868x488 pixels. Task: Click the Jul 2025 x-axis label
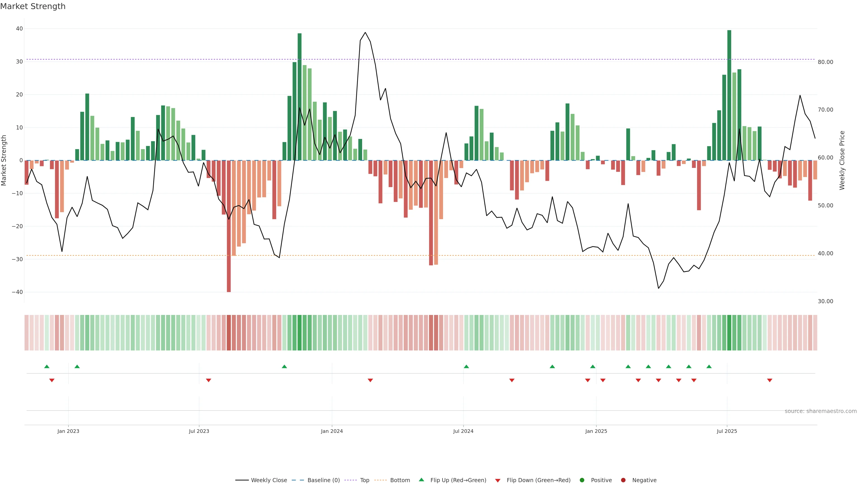pyautogui.click(x=727, y=431)
